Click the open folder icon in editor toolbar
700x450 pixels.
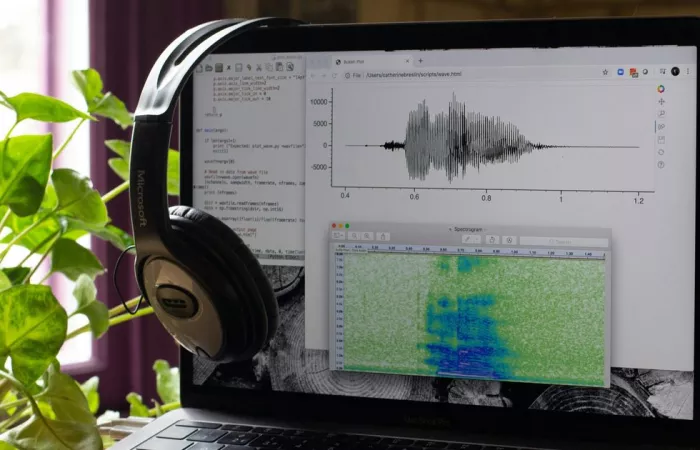click(x=208, y=68)
